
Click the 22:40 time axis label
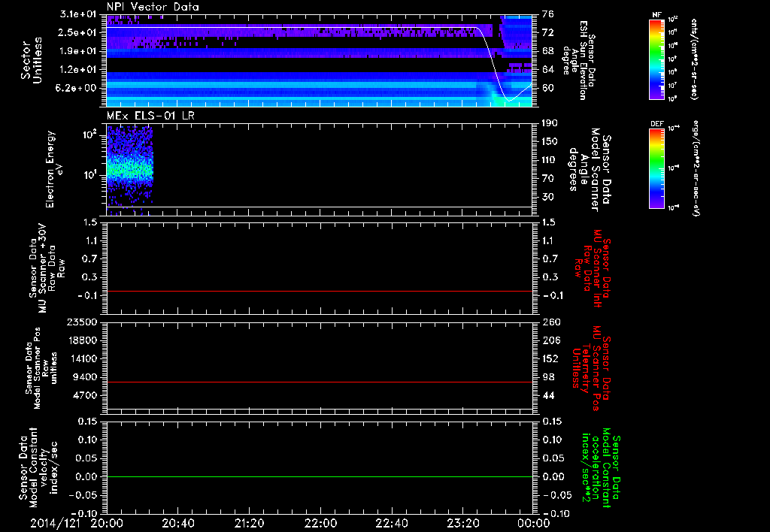[392, 523]
